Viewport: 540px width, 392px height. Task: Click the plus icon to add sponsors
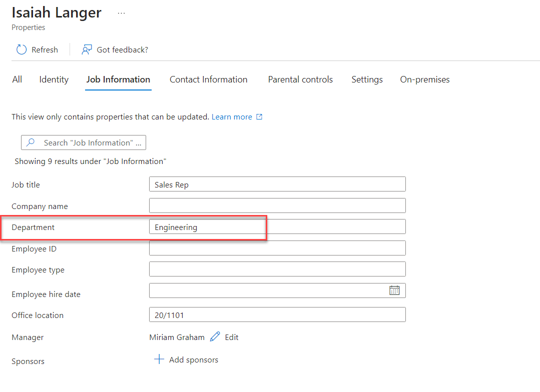(159, 359)
